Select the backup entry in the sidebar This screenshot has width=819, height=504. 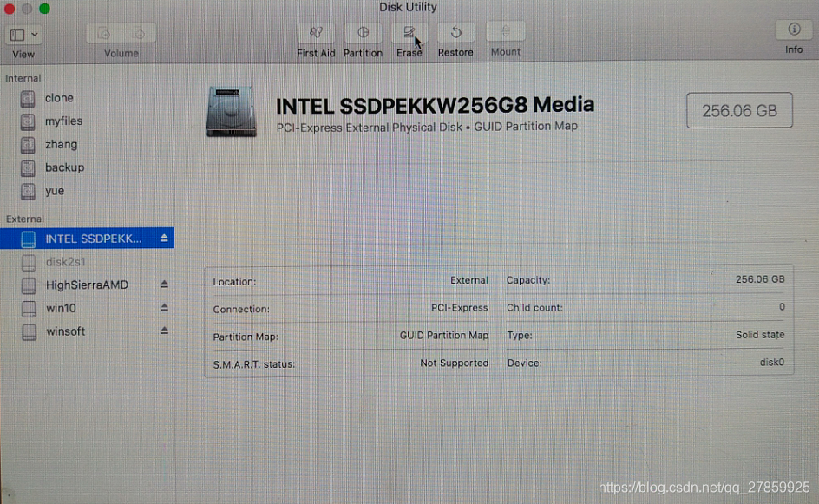[x=65, y=167]
